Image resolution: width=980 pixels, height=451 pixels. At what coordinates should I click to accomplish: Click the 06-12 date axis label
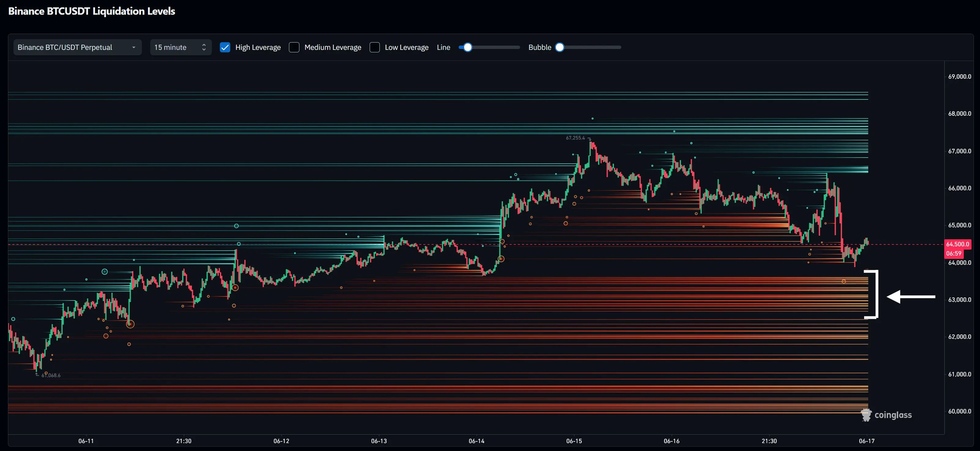(x=281, y=441)
